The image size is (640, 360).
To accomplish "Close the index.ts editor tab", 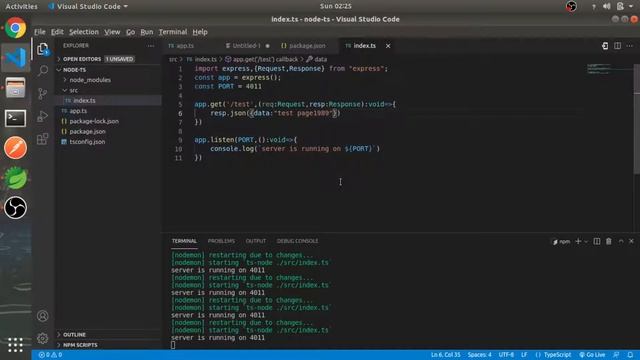I will pyautogui.click(x=388, y=46).
